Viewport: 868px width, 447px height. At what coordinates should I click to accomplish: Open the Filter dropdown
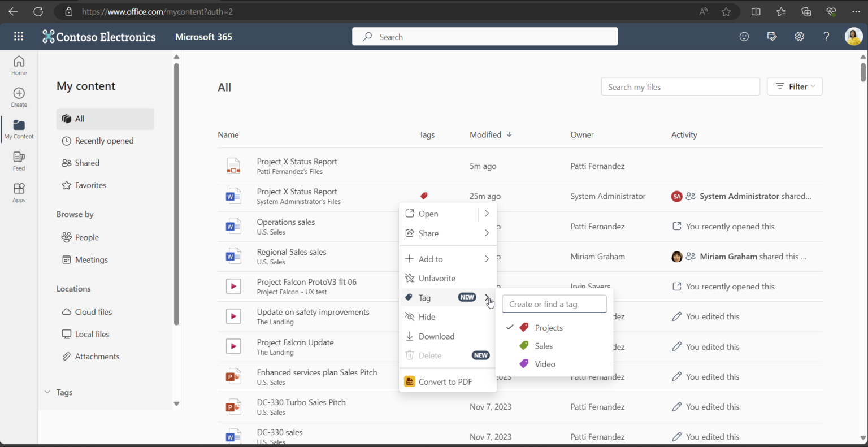pyautogui.click(x=795, y=86)
